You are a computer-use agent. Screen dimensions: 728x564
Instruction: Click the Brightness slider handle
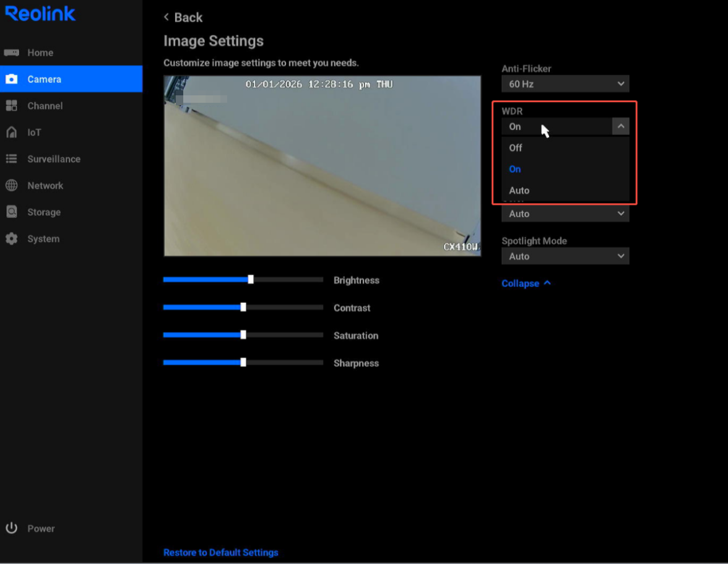tap(251, 280)
